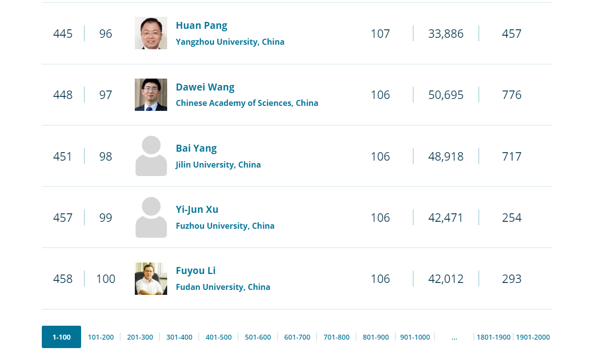Go to the 501-600 results page
596x364 pixels.
pos(258,337)
